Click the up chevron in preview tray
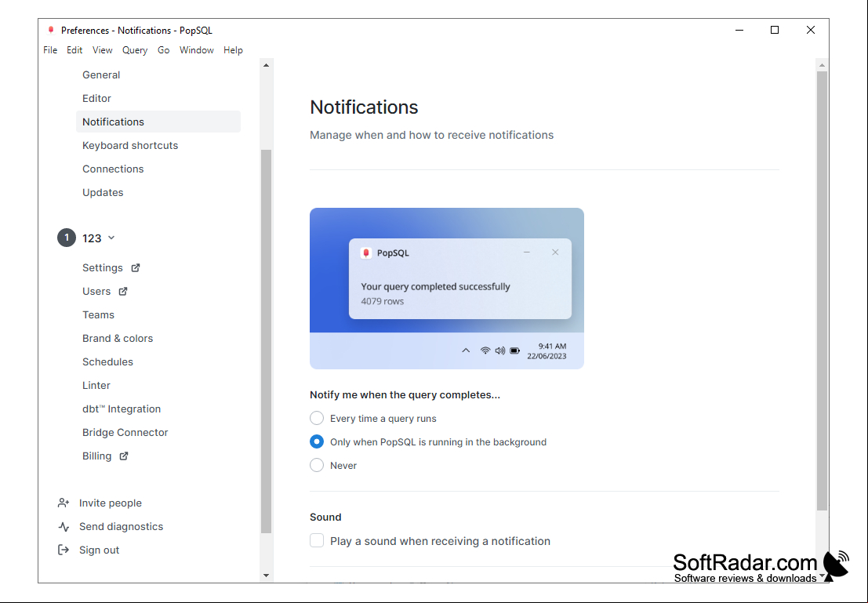The width and height of the screenshot is (868, 603). pyautogui.click(x=466, y=351)
